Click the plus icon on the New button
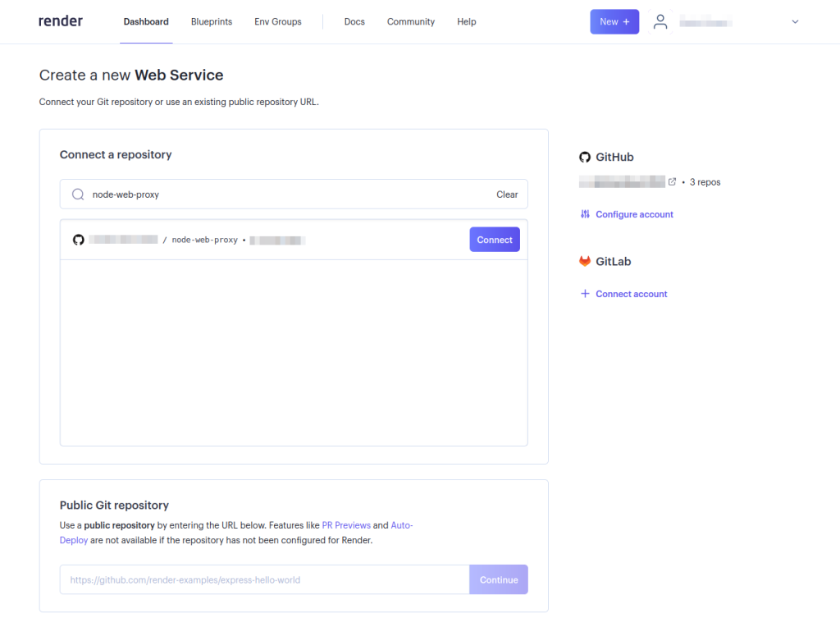 point(625,21)
